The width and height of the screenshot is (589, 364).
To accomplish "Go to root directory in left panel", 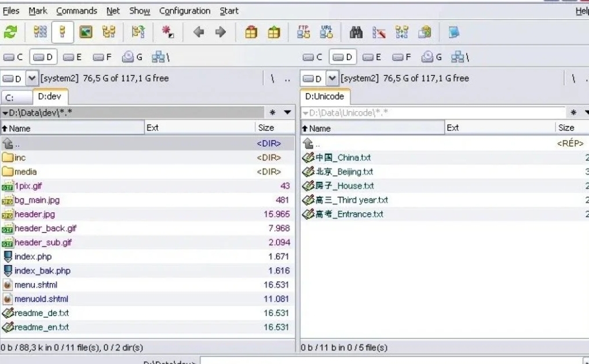I will (273, 79).
